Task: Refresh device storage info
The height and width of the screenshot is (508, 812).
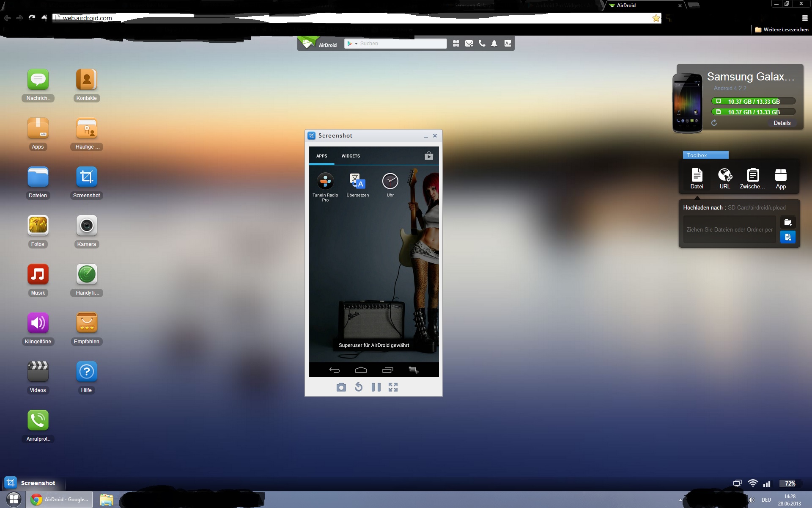Action: pyautogui.click(x=714, y=123)
